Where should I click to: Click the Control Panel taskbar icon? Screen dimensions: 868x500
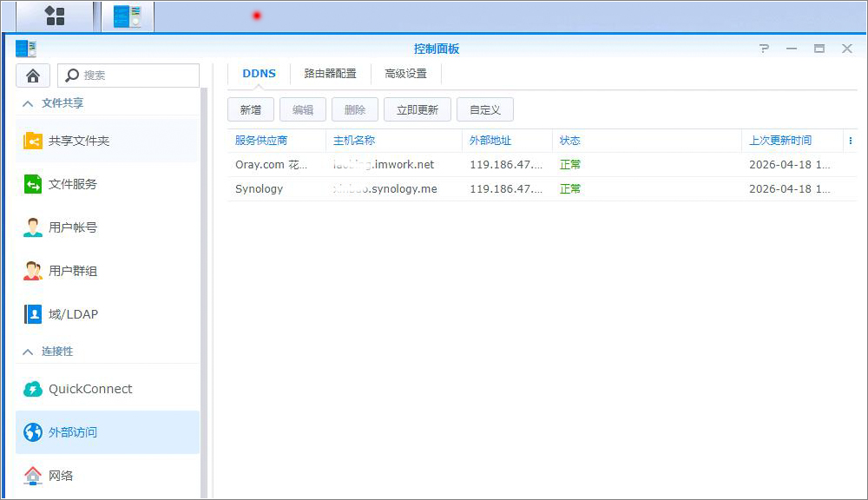click(128, 16)
